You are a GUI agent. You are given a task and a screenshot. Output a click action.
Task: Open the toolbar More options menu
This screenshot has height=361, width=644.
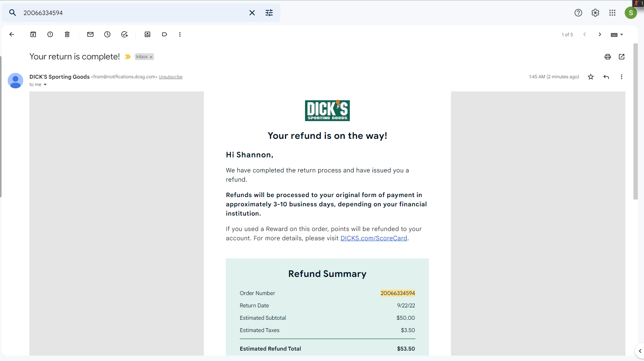tap(180, 34)
